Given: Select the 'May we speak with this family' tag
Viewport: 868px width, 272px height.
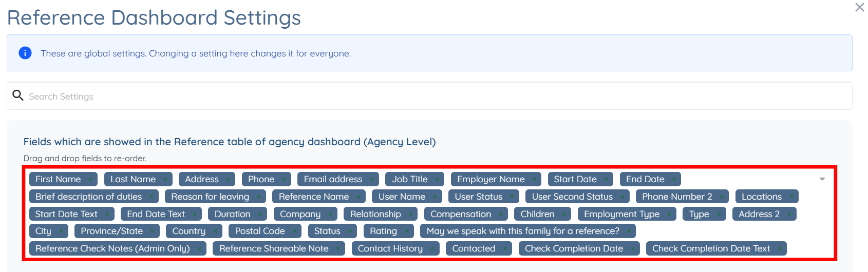Looking at the screenshot, I should click(x=528, y=231).
